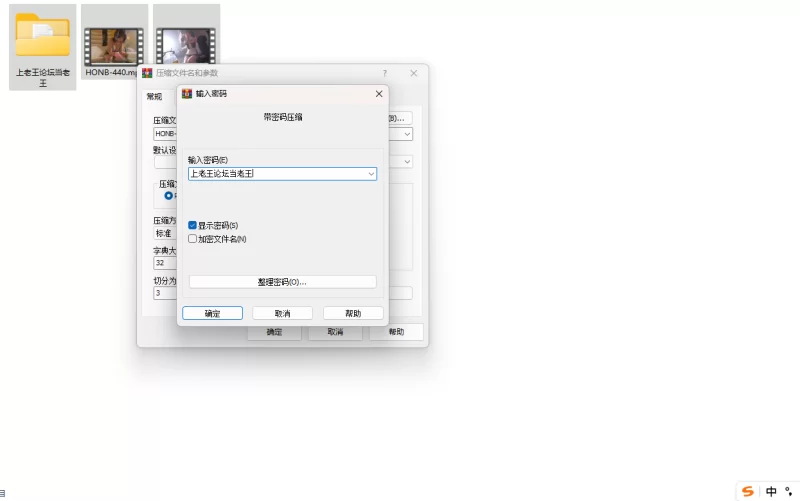The image size is (800, 501).
Task: Select the 上老王论坛当老王 folder icon
Action: [43, 36]
